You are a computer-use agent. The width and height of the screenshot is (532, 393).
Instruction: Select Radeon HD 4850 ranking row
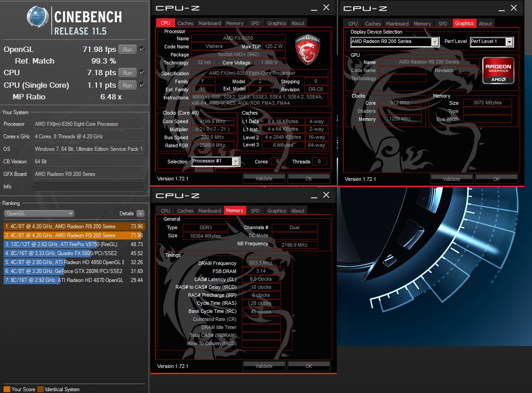coord(74,262)
